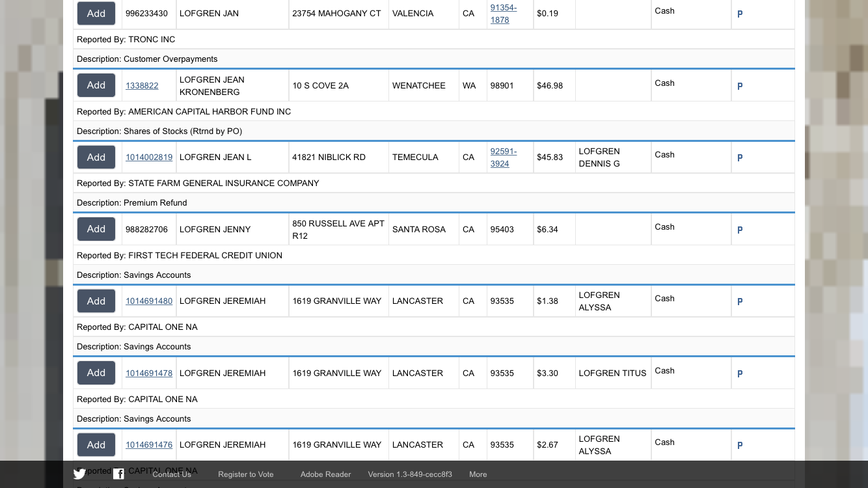Add the property with ID 1014691476
This screenshot has height=488, width=868.
(x=96, y=444)
